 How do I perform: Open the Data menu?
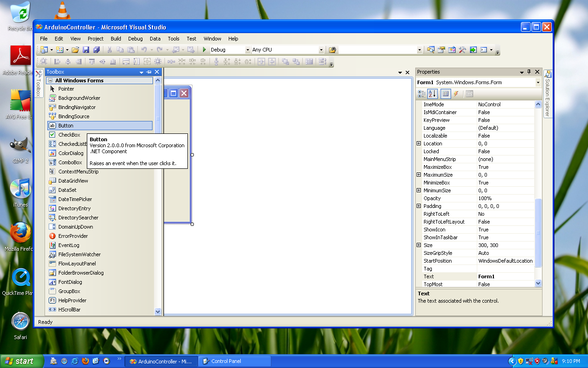click(x=155, y=39)
